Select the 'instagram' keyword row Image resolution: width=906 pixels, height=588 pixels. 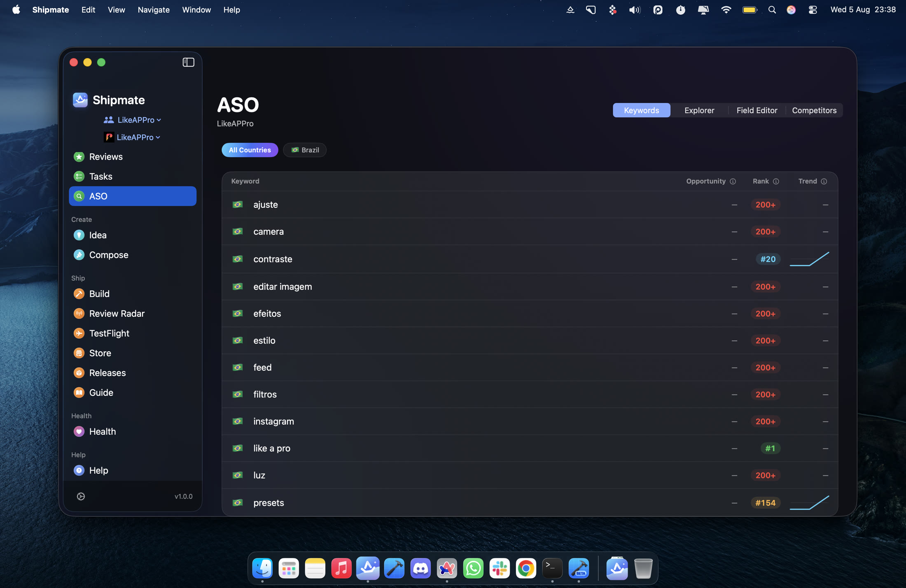(x=530, y=421)
